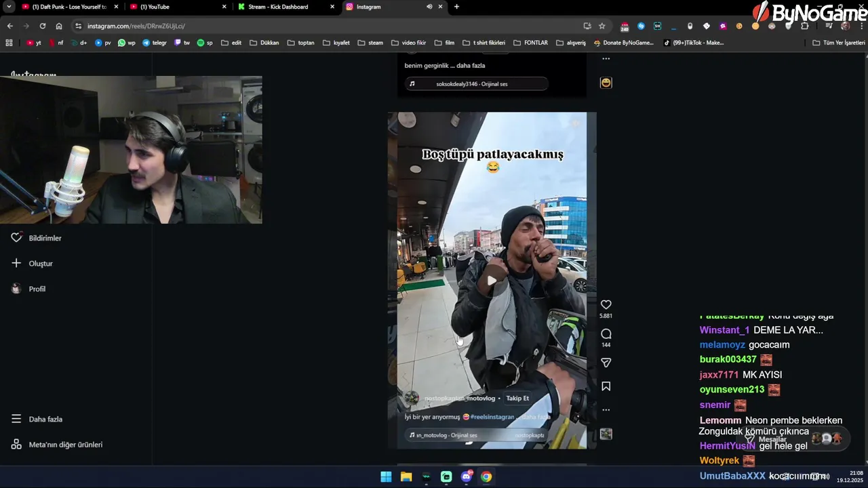Open Discord from the taskbar
Viewport: 868px width, 488px height.
tap(467, 476)
